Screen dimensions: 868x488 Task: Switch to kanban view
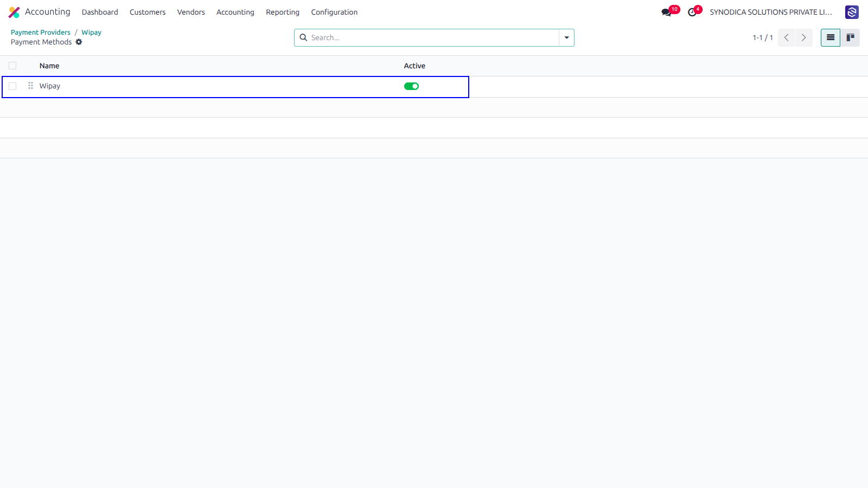pyautogui.click(x=850, y=37)
